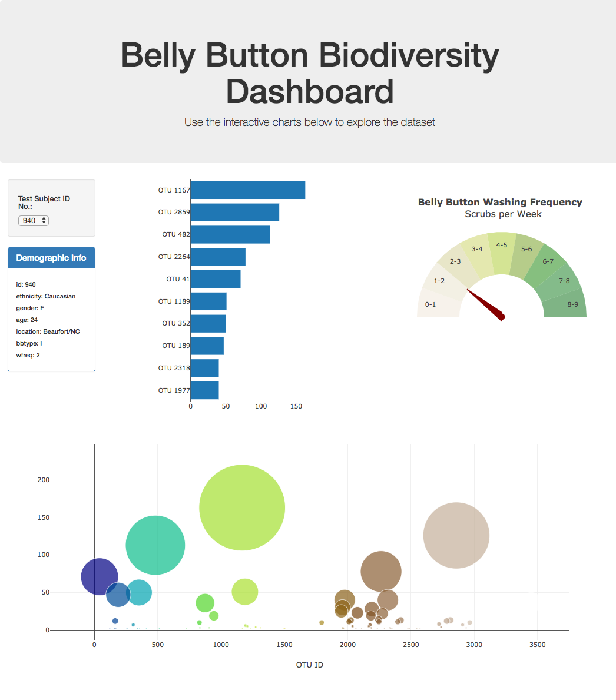This screenshot has width=616, height=700.
Task: Click the Demographic Info panel header
Action: pyautogui.click(x=51, y=257)
